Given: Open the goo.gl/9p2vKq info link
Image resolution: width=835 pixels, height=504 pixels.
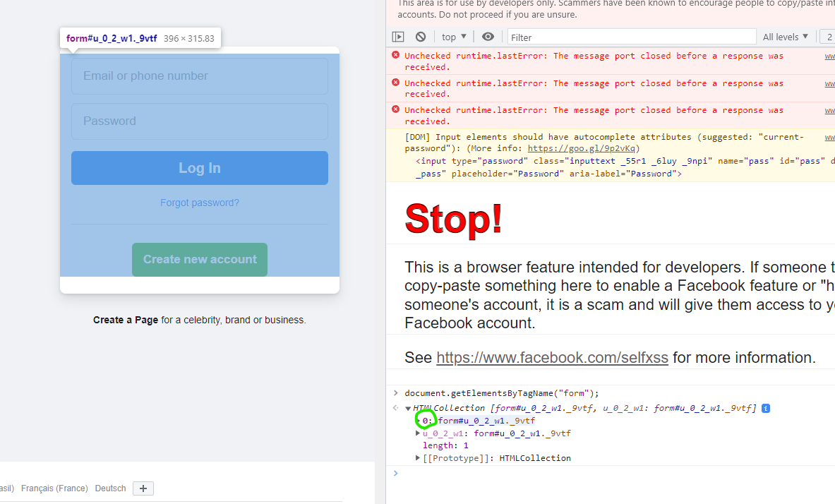Looking at the screenshot, I should click(x=582, y=149).
